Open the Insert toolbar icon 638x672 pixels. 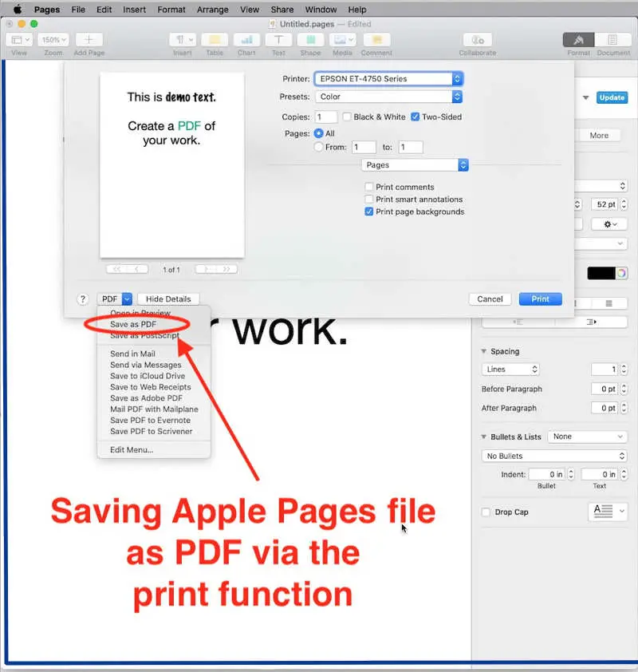(x=183, y=40)
